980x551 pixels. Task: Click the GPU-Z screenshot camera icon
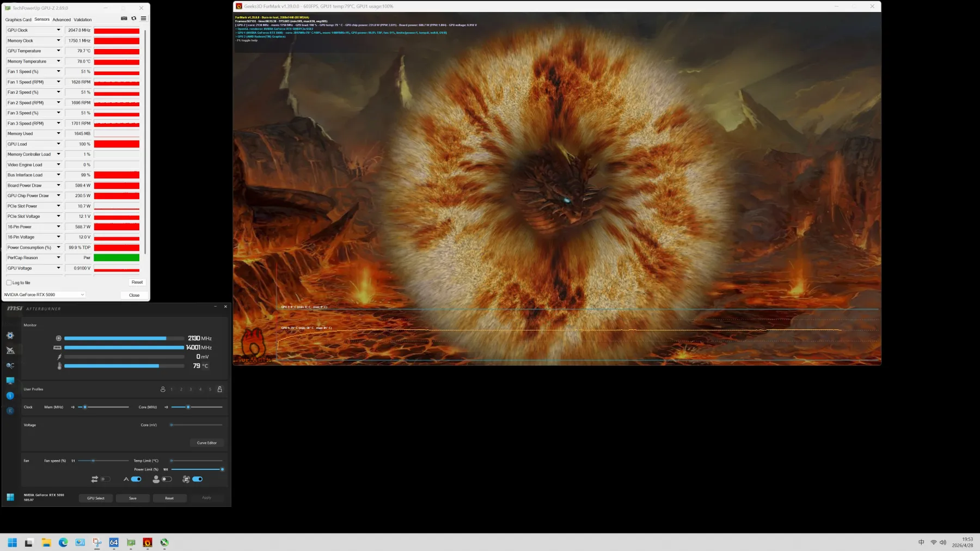point(124,19)
